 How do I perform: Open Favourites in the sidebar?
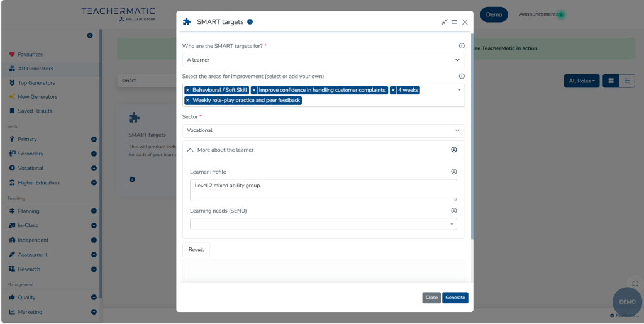(x=30, y=54)
